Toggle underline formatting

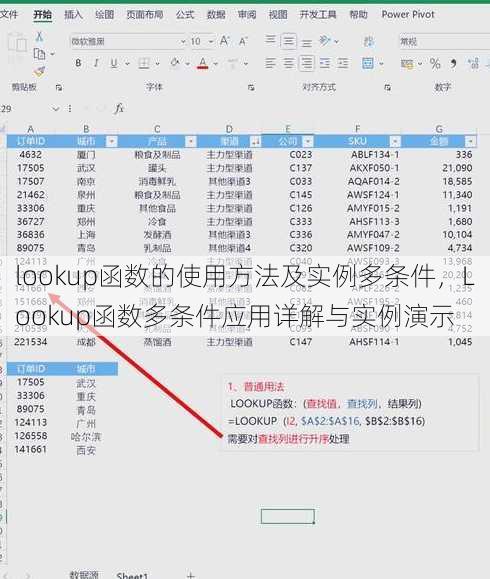[114, 64]
